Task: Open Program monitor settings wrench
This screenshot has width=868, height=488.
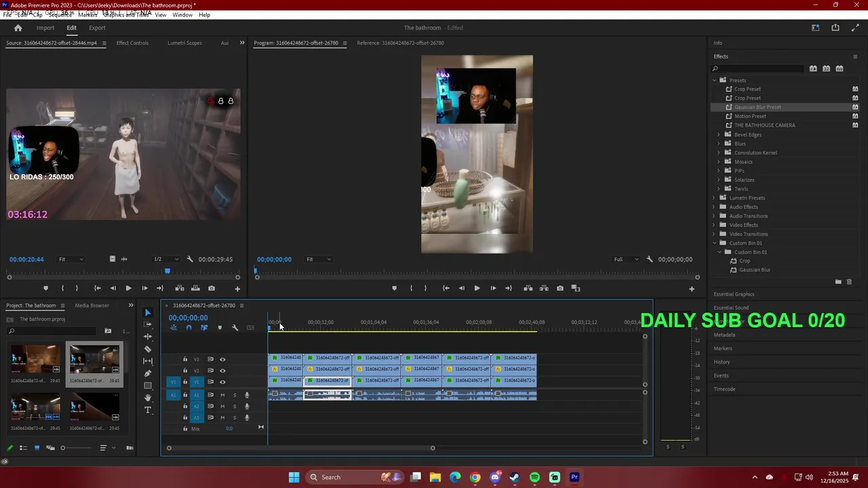Action: pyautogui.click(x=650, y=259)
